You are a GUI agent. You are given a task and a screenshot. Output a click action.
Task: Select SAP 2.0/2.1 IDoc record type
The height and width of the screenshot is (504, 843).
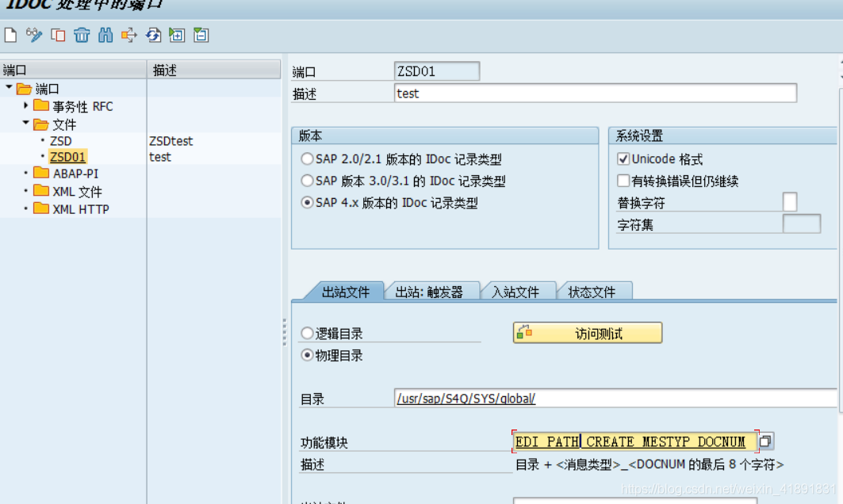tap(306, 158)
